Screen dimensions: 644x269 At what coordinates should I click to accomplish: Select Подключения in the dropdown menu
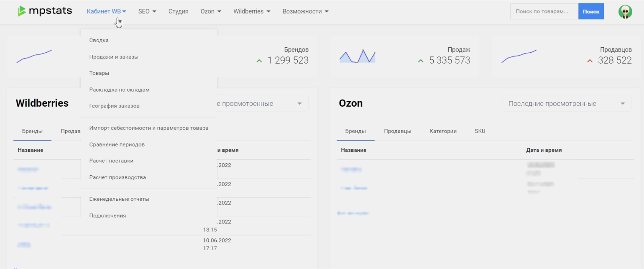107,216
